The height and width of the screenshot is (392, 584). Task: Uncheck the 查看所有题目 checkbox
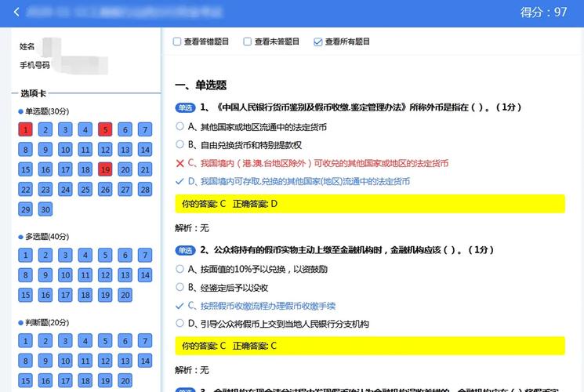coord(317,42)
